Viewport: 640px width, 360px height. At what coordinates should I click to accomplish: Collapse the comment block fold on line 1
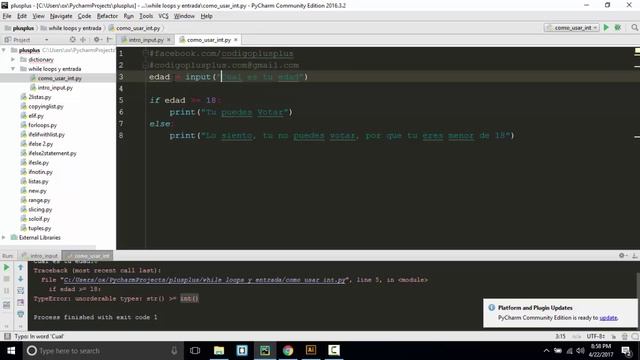[x=145, y=53]
